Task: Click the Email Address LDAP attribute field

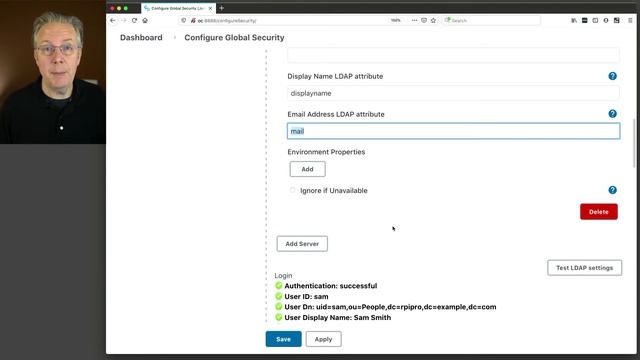Action: coord(453,131)
